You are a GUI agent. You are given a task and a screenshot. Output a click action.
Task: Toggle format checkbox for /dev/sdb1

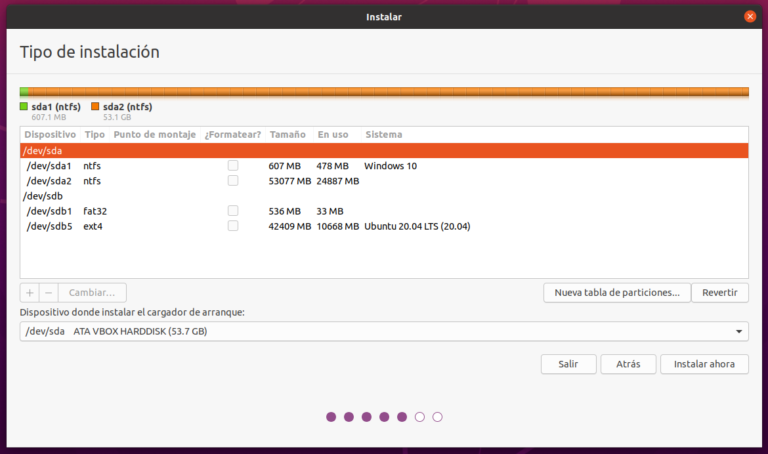(233, 211)
